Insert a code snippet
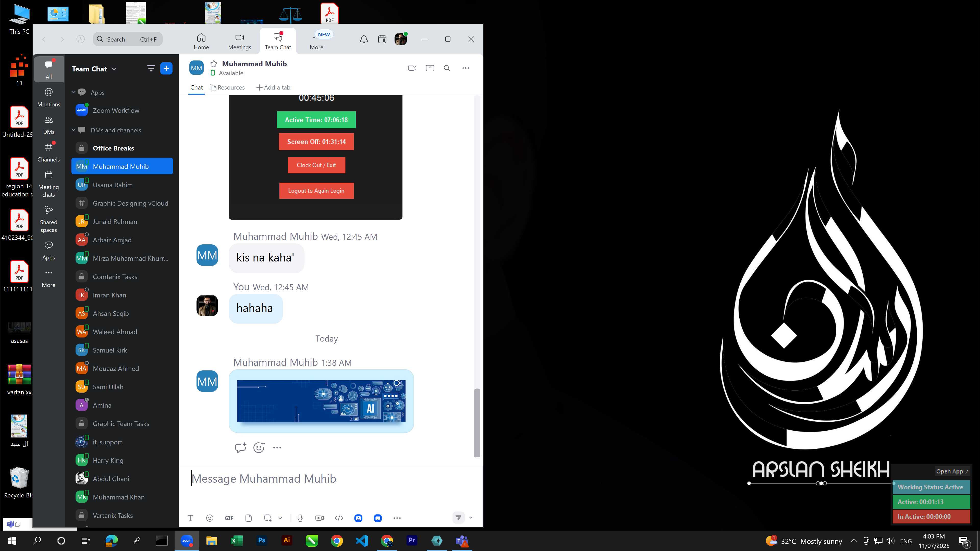This screenshot has height=551, width=980. (339, 518)
